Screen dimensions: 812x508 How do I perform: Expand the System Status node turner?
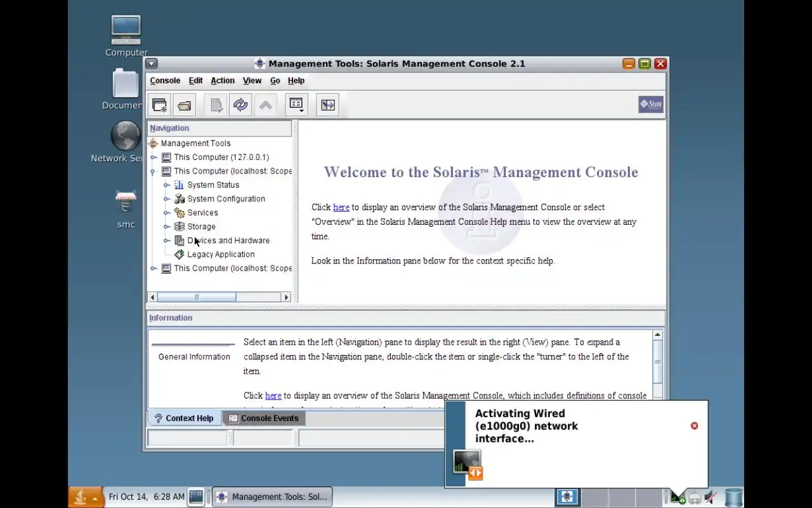click(166, 185)
